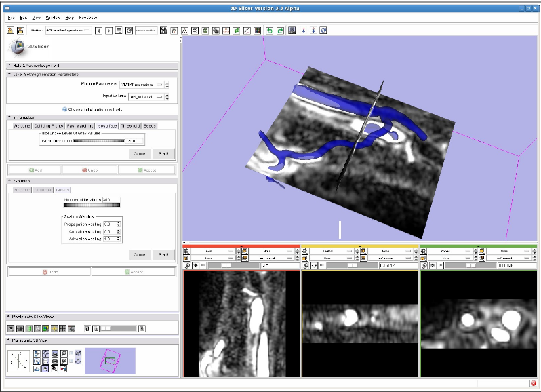This screenshot has width=541, height=392.
Task: Go to the previous module with the back arrow
Action: pos(99,31)
